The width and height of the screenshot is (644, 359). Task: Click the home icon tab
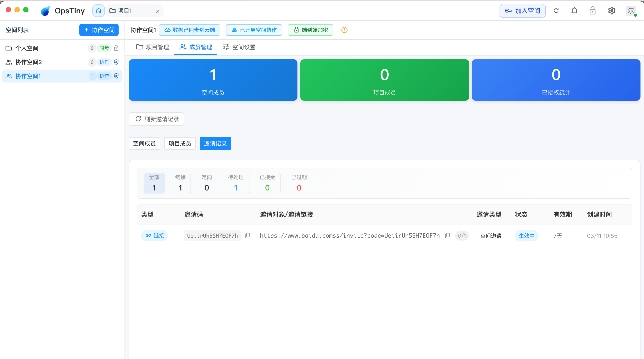click(98, 11)
